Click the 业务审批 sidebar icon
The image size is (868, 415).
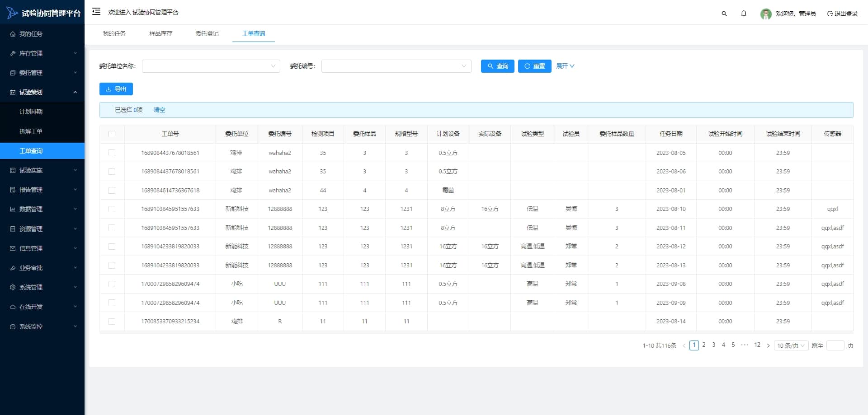pyautogui.click(x=13, y=268)
